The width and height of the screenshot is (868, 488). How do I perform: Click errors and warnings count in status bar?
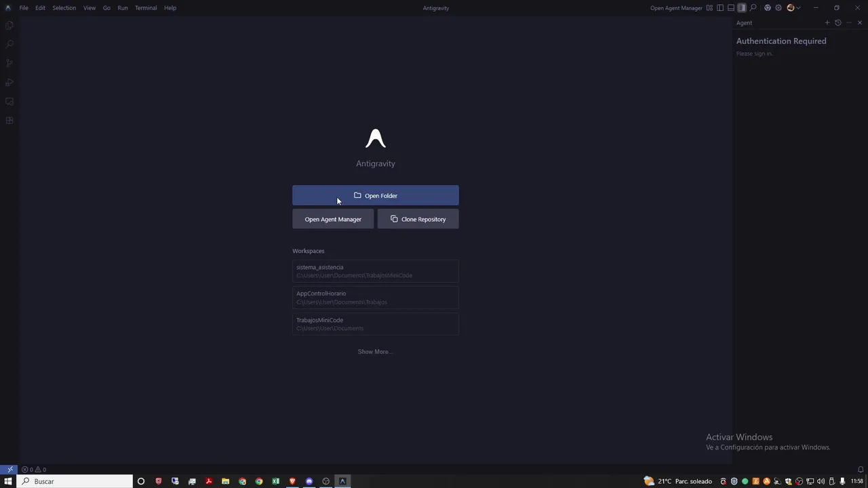(x=34, y=469)
